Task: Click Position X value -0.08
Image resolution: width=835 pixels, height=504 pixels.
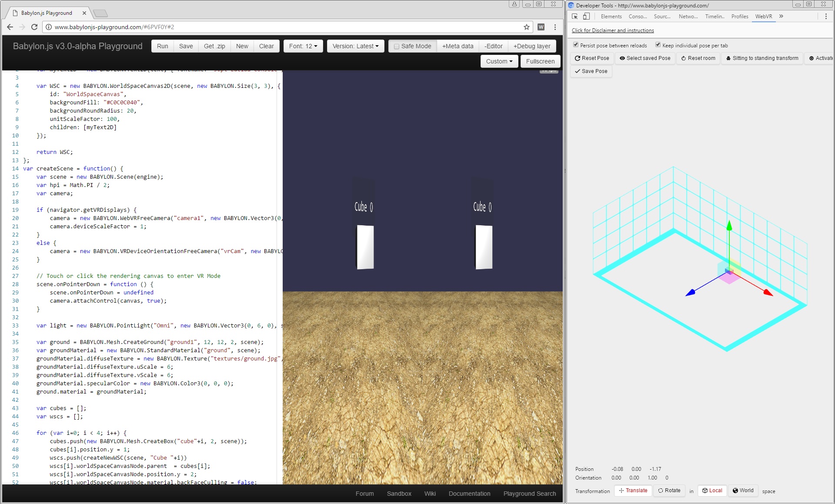Action: [617, 469]
